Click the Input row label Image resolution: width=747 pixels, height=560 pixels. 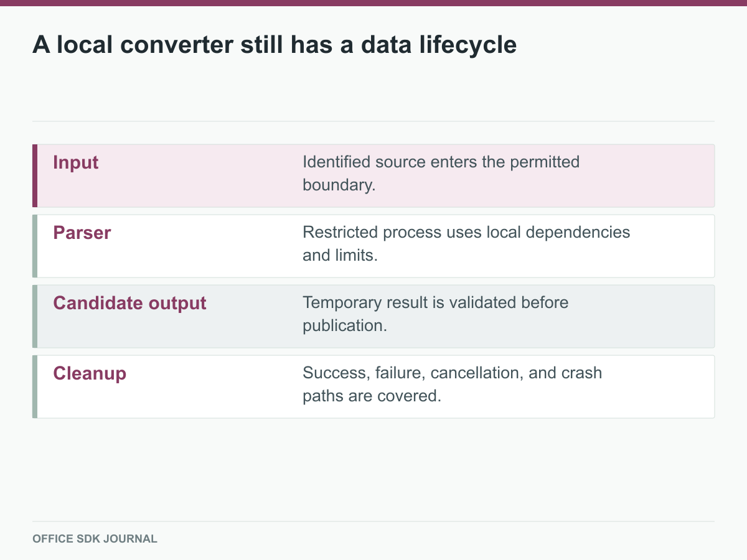click(76, 162)
